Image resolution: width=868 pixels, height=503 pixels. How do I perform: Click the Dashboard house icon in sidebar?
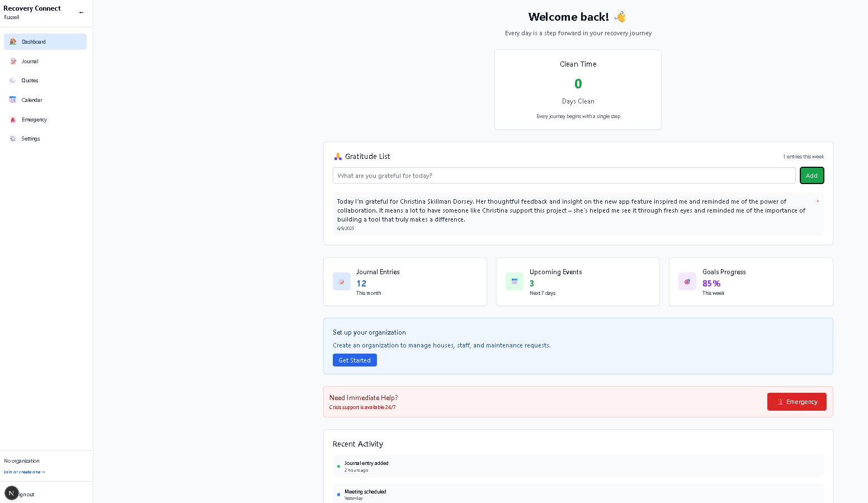[x=13, y=41]
